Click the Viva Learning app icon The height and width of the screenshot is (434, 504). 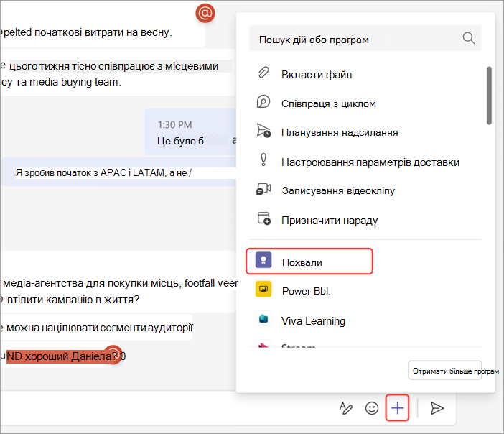(263, 318)
